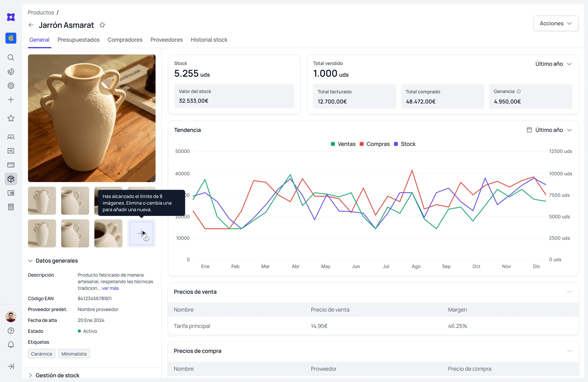
Task: Click the large main vase product image
Action: (92, 118)
